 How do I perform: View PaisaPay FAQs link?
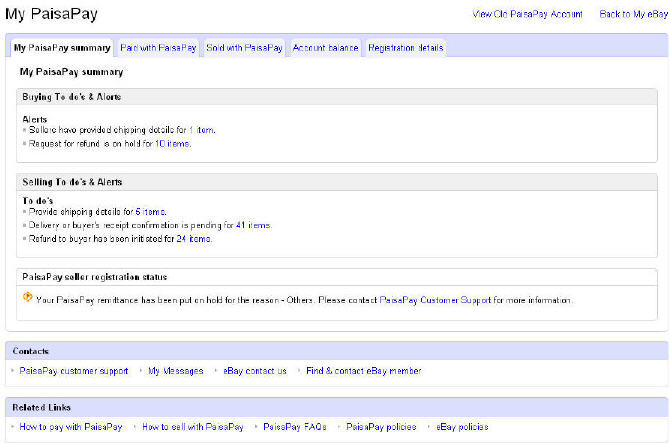click(x=295, y=427)
